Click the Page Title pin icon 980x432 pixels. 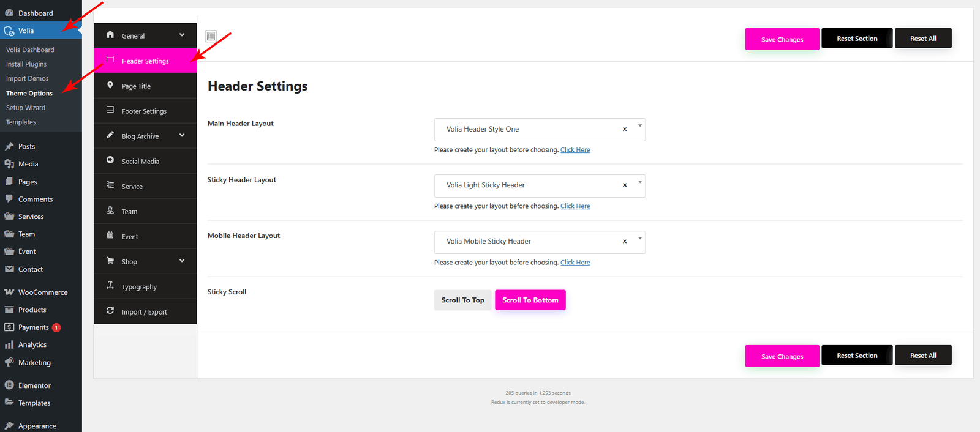110,86
